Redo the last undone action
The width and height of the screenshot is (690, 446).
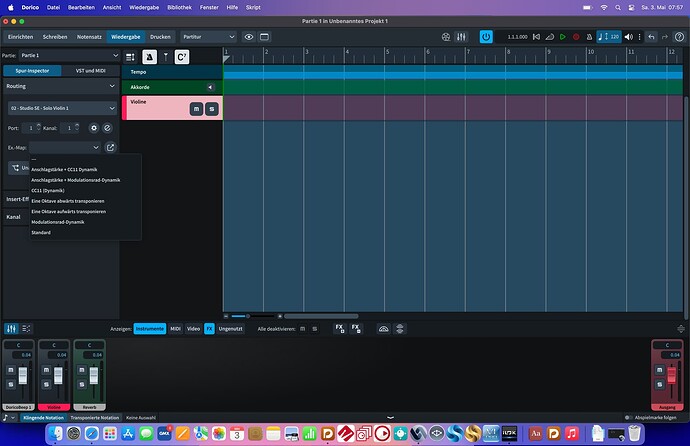click(x=665, y=37)
